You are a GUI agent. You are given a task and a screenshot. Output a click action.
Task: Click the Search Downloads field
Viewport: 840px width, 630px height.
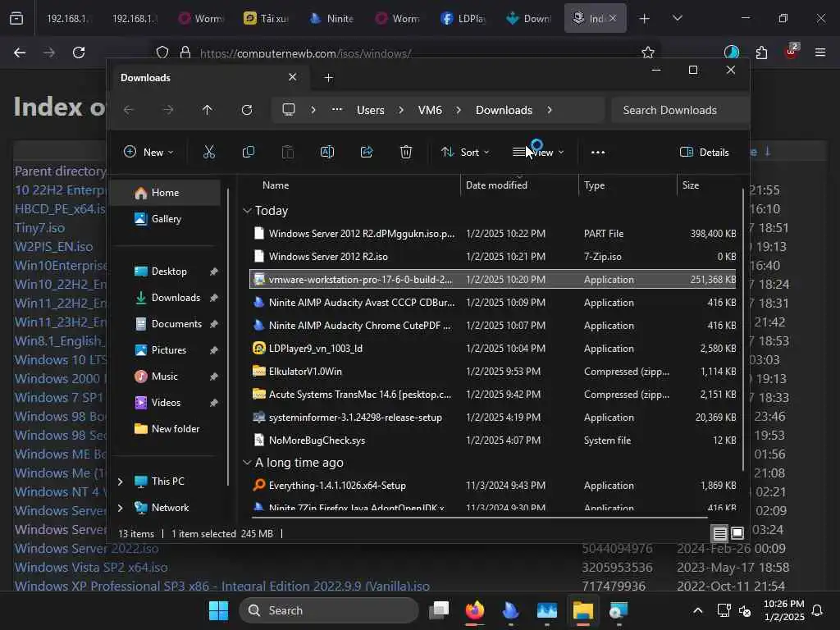[x=679, y=110]
